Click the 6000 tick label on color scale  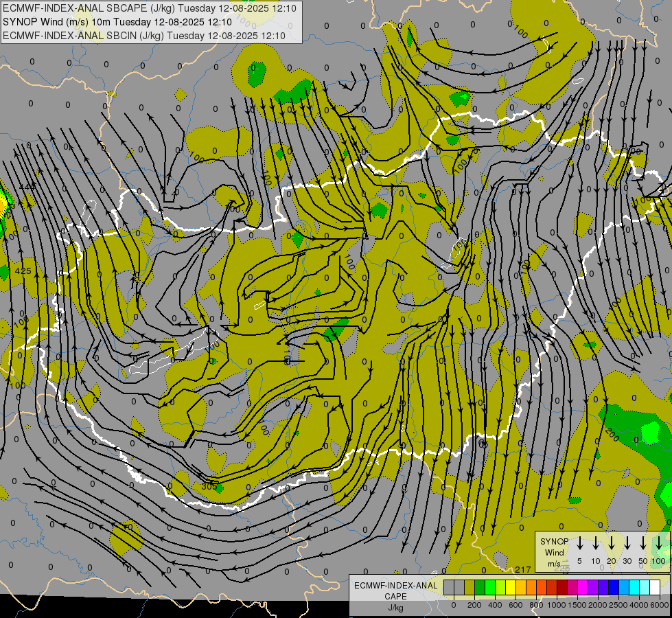point(660,605)
